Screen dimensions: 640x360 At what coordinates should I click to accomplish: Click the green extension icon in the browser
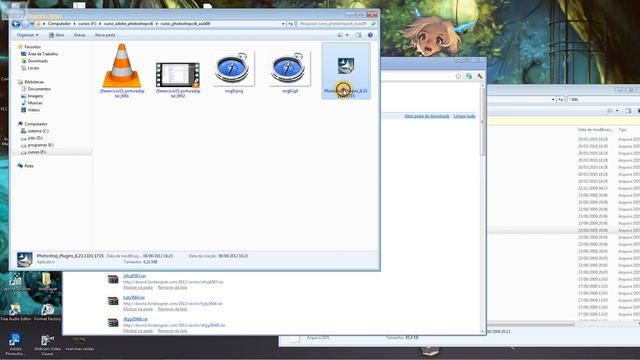pos(469,76)
